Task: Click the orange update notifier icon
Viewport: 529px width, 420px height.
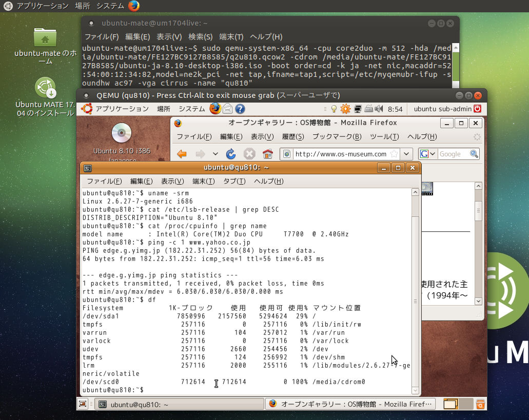Action: point(345,109)
